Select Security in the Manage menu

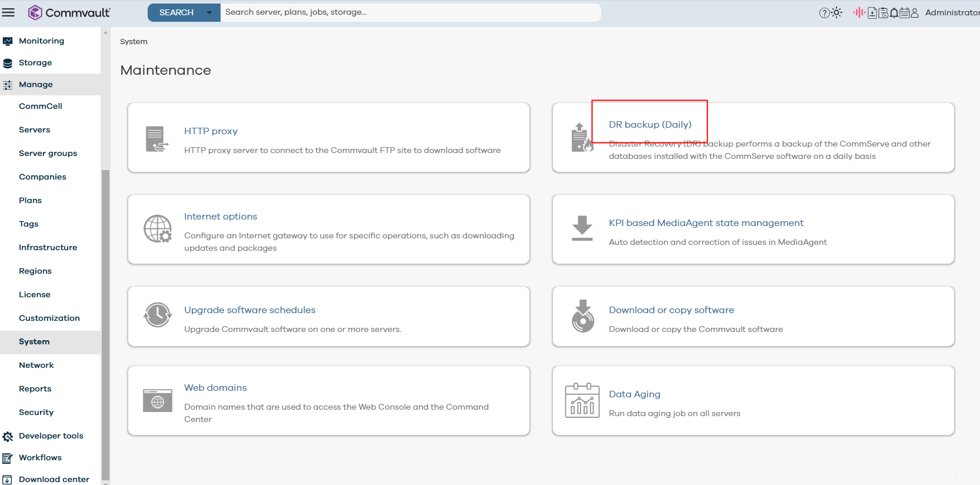pos(36,412)
